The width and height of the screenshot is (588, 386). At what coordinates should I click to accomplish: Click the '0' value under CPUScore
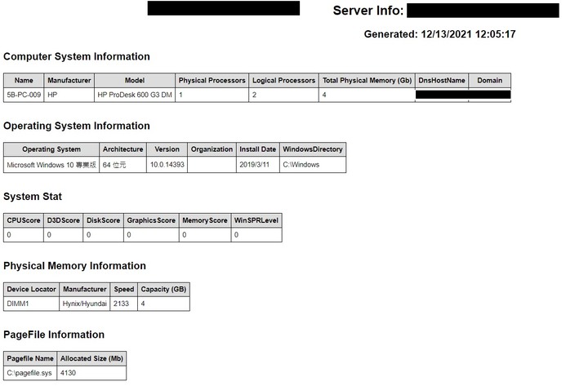point(24,234)
